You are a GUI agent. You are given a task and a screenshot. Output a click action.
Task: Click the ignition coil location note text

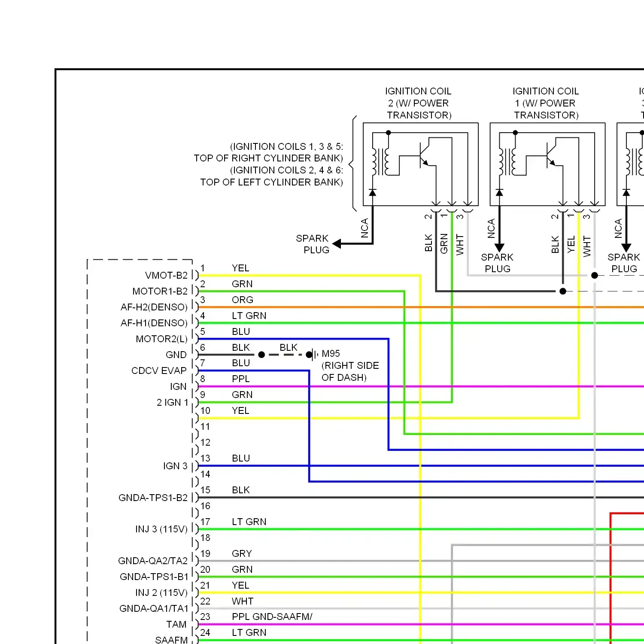pyautogui.click(x=269, y=164)
